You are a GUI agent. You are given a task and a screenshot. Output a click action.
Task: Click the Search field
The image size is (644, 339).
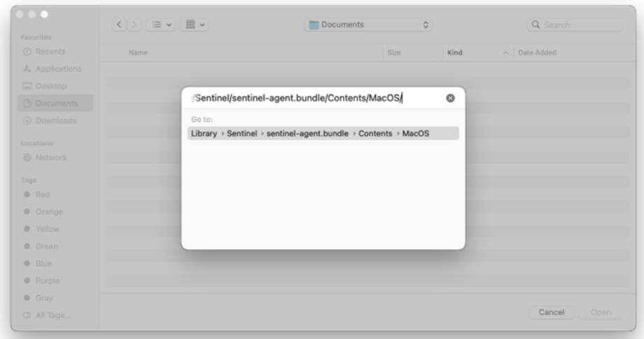575,25
